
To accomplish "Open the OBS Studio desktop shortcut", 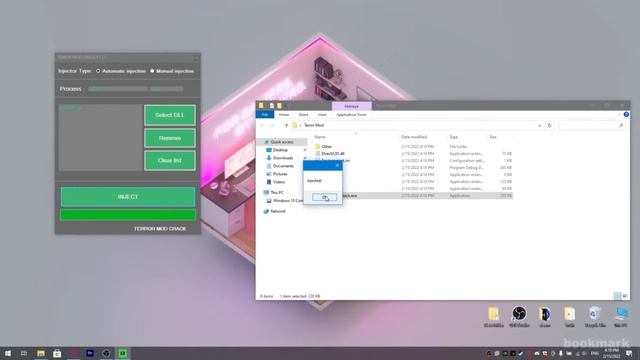I will click(x=519, y=317).
